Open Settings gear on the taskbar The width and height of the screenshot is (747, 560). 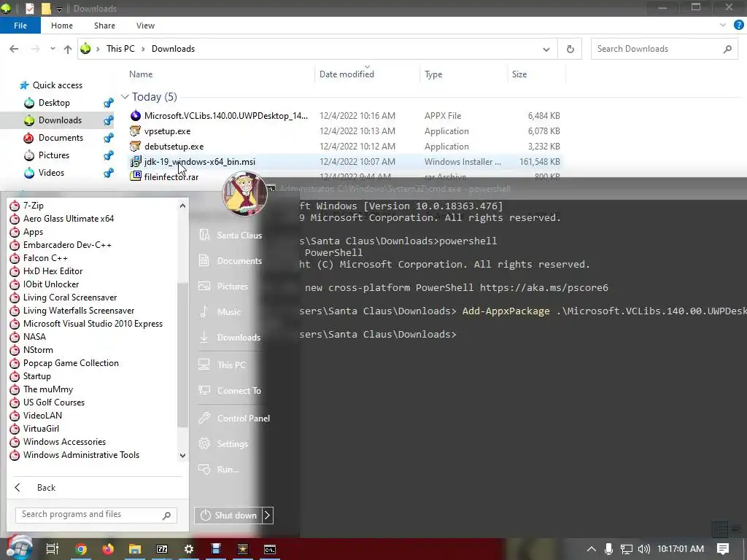pyautogui.click(x=189, y=549)
